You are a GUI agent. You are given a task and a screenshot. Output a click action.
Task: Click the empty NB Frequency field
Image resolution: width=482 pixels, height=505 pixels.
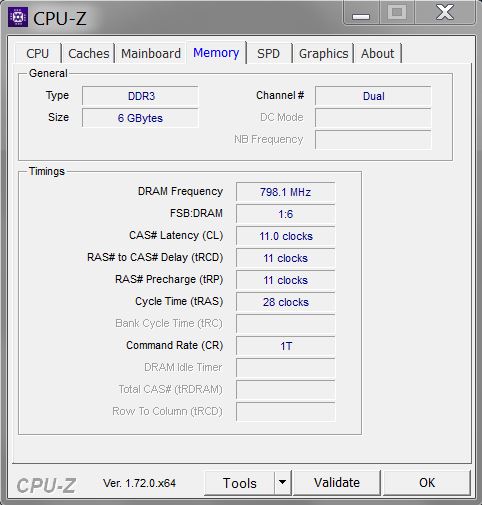pyautogui.click(x=373, y=140)
